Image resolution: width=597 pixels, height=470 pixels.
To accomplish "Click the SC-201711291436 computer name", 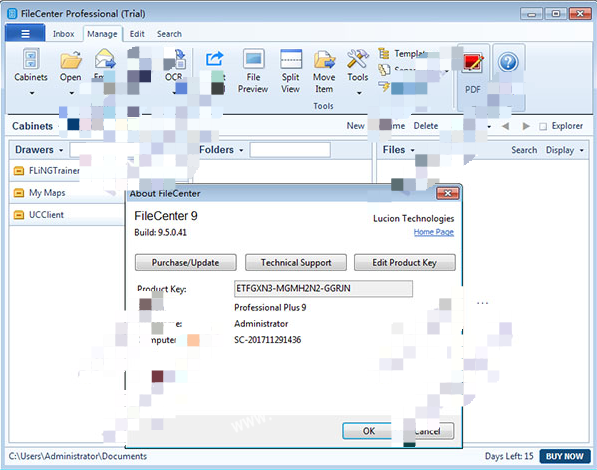I will click(x=268, y=340).
